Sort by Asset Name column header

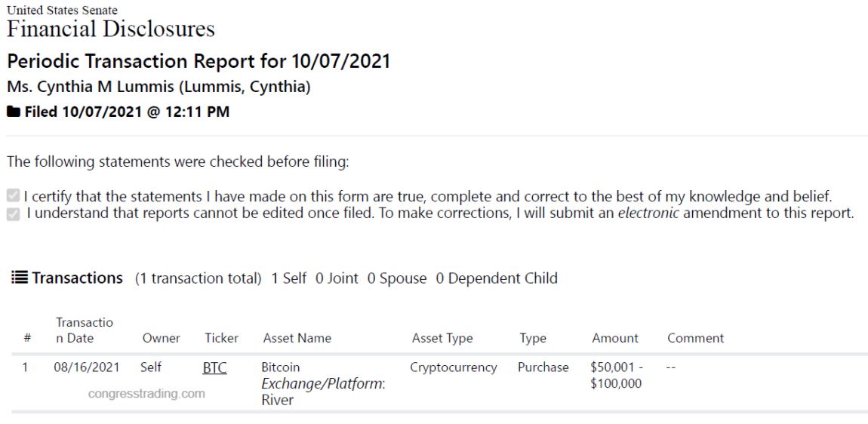click(297, 338)
